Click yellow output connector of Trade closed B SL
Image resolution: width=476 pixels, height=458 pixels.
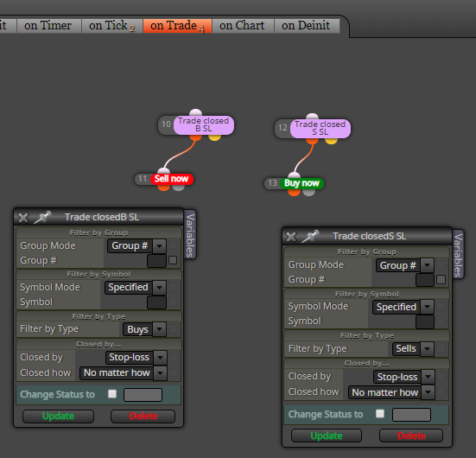coord(214,137)
